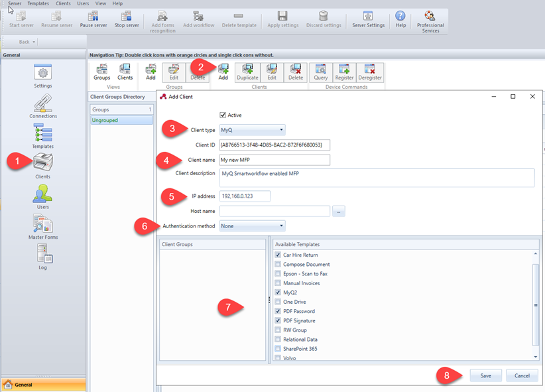Click the Professional Services icon
The image size is (545, 392).
(430, 20)
